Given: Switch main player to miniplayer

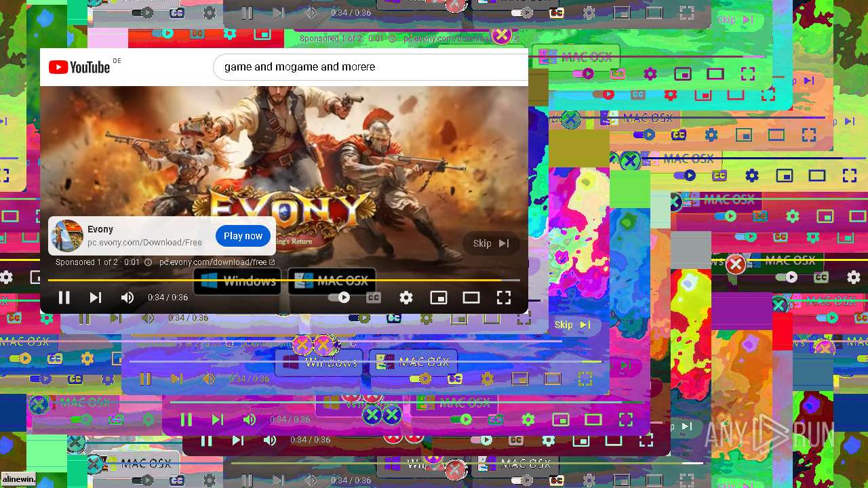Looking at the screenshot, I should click(x=439, y=298).
